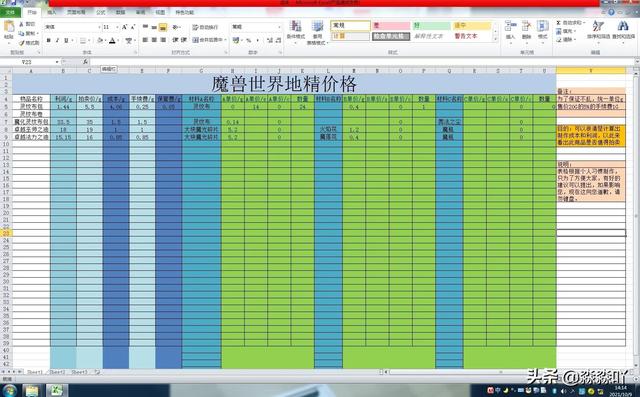Switch to the View ribbon tab
This screenshot has height=397, width=640.
click(160, 12)
